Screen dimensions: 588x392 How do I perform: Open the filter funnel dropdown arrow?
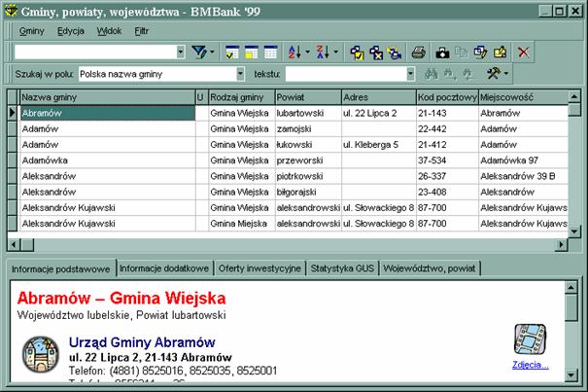(x=212, y=53)
